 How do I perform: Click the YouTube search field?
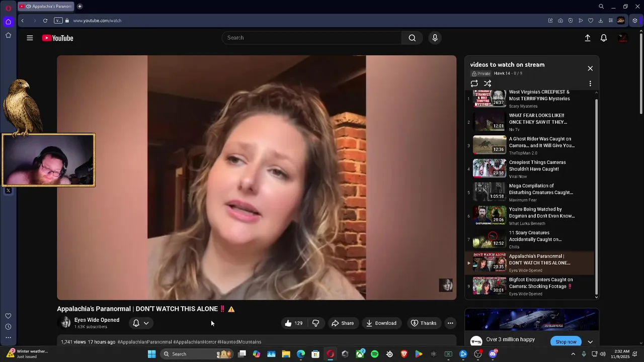(312, 38)
